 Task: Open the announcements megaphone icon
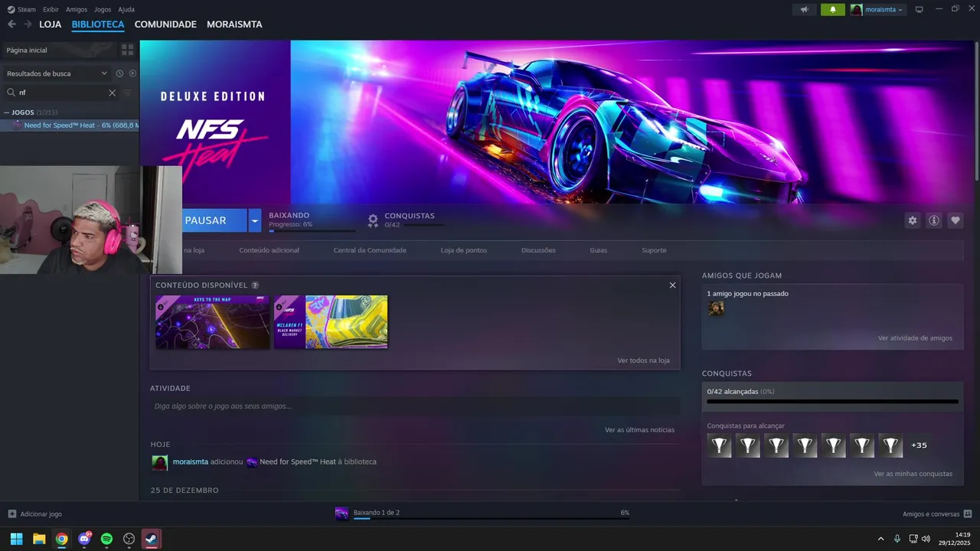pos(804,9)
